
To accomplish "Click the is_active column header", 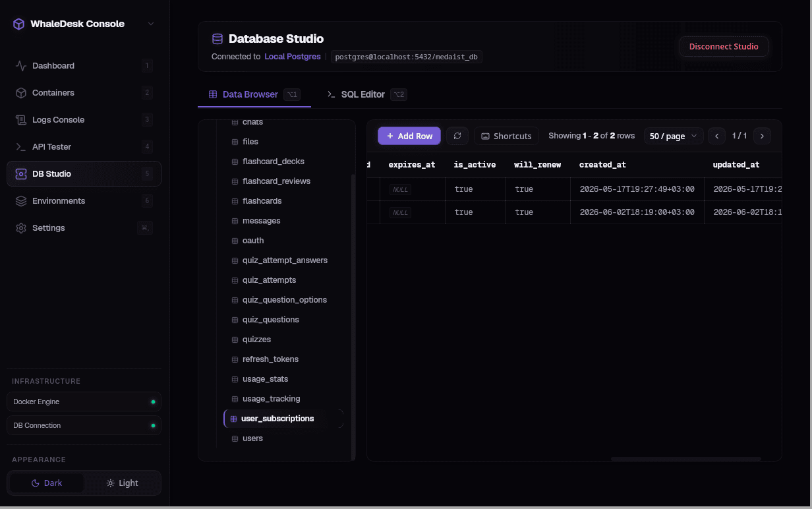I will [x=475, y=165].
